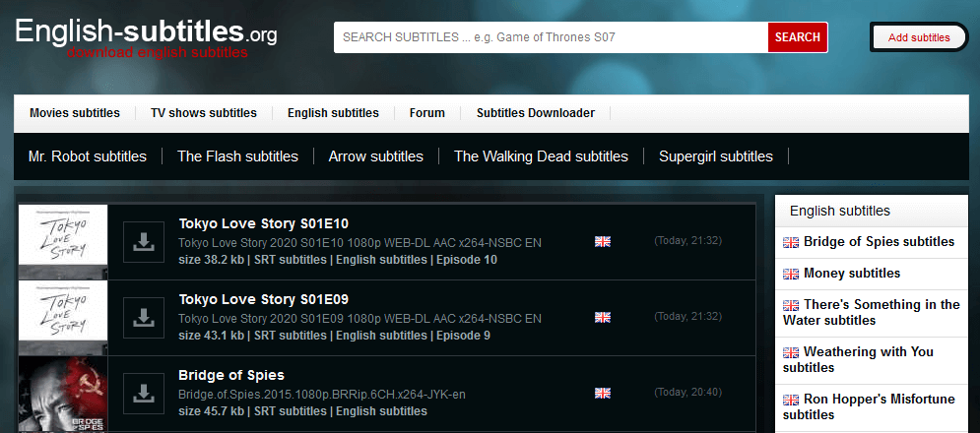The height and width of the screenshot is (433, 980).
Task: Open Weathering with You subtitles link
Action: pyautogui.click(x=858, y=359)
